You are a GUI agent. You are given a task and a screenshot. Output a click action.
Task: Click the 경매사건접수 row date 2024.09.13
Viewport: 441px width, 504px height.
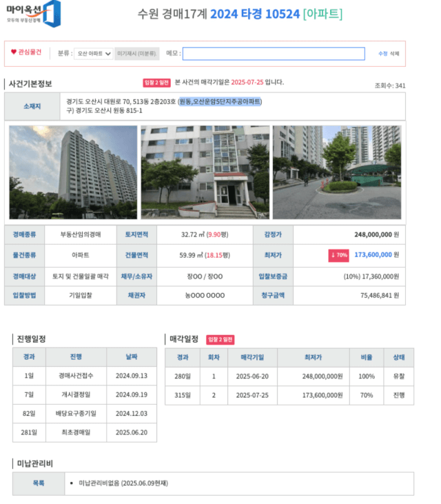point(132,376)
